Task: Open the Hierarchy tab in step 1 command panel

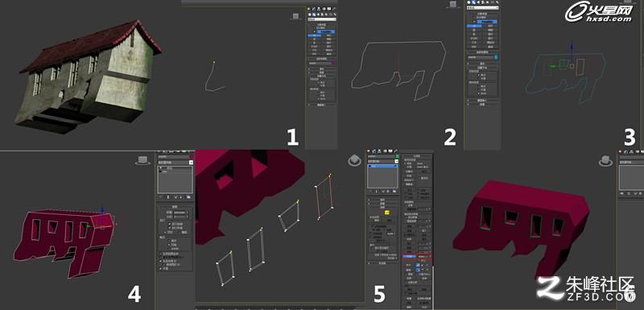Action: coord(318,9)
